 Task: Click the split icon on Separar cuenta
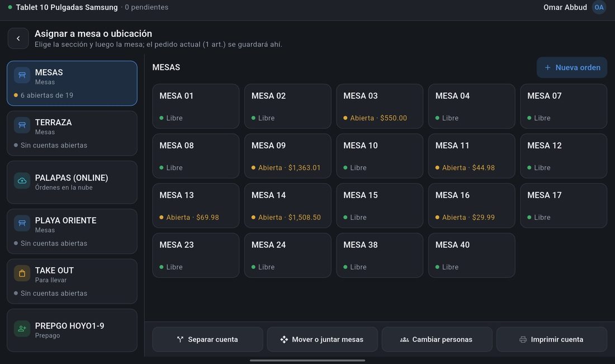click(180, 339)
